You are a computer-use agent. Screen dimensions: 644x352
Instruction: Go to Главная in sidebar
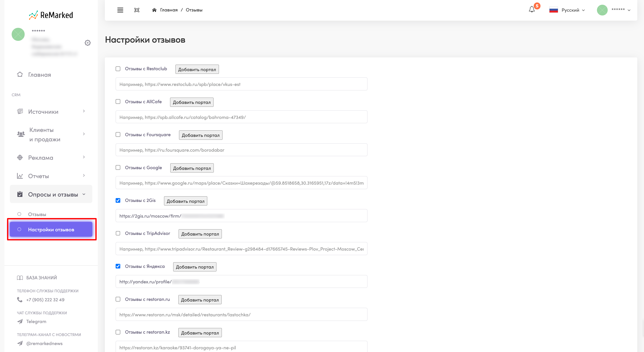click(x=39, y=75)
